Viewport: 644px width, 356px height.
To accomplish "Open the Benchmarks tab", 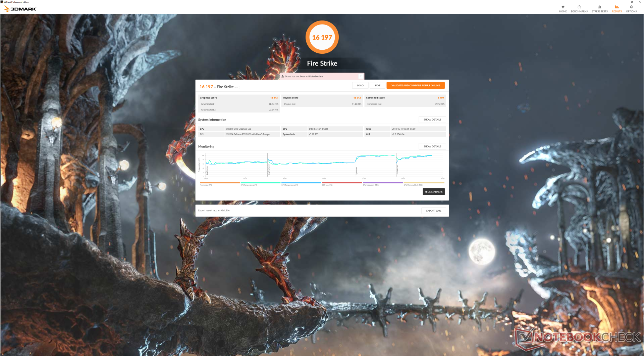I will (579, 9).
